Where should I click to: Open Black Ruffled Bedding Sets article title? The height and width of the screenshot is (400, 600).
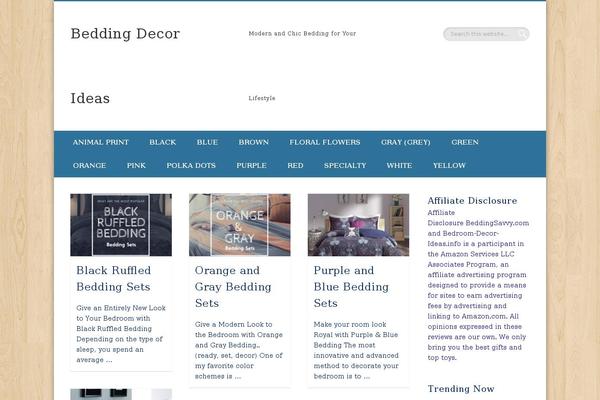[114, 279]
